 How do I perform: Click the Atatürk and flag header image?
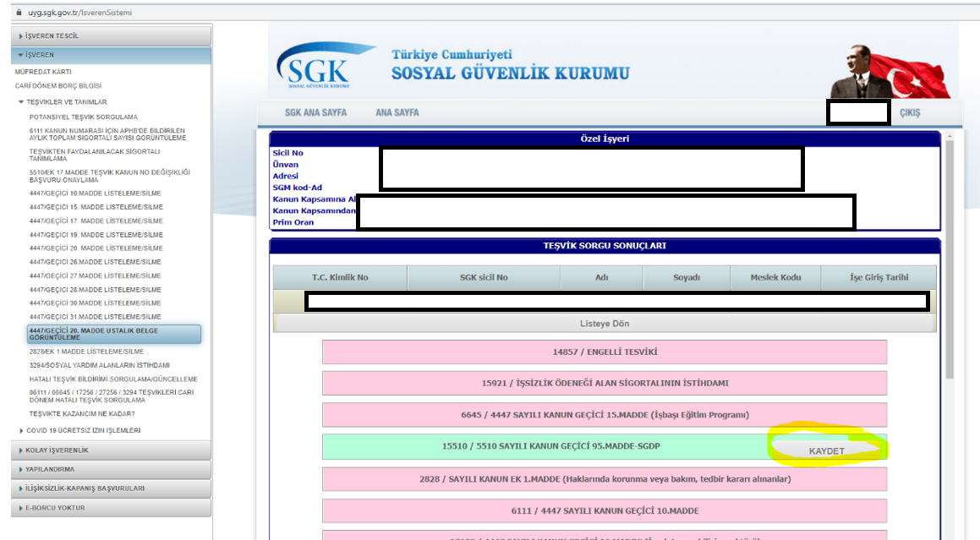890,71
